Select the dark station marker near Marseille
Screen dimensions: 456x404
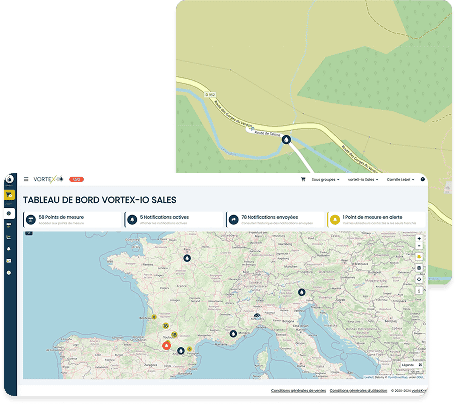pos(233,333)
